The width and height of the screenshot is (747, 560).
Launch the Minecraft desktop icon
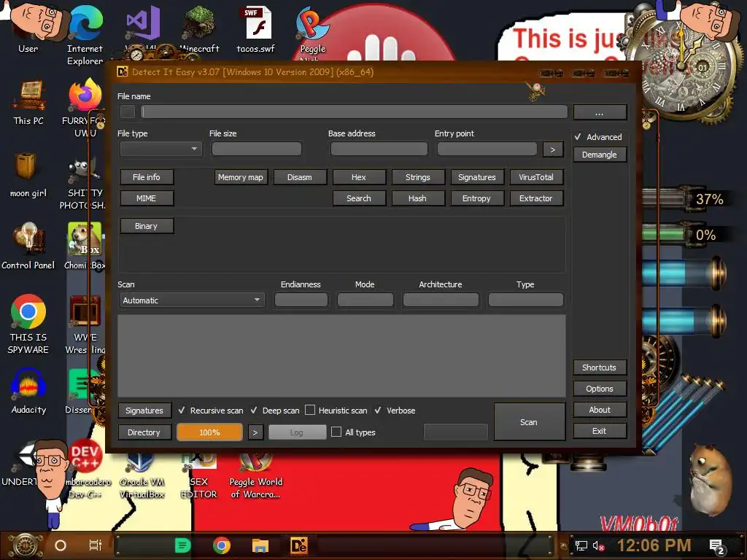tap(199, 29)
